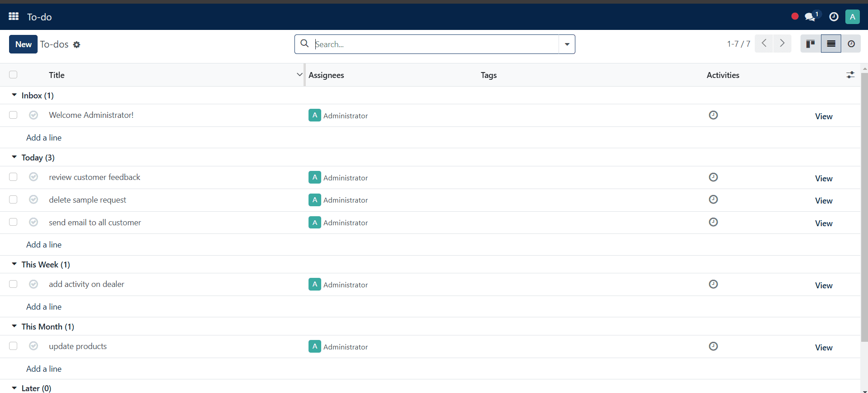Sort by Assignees column header

[x=326, y=75]
